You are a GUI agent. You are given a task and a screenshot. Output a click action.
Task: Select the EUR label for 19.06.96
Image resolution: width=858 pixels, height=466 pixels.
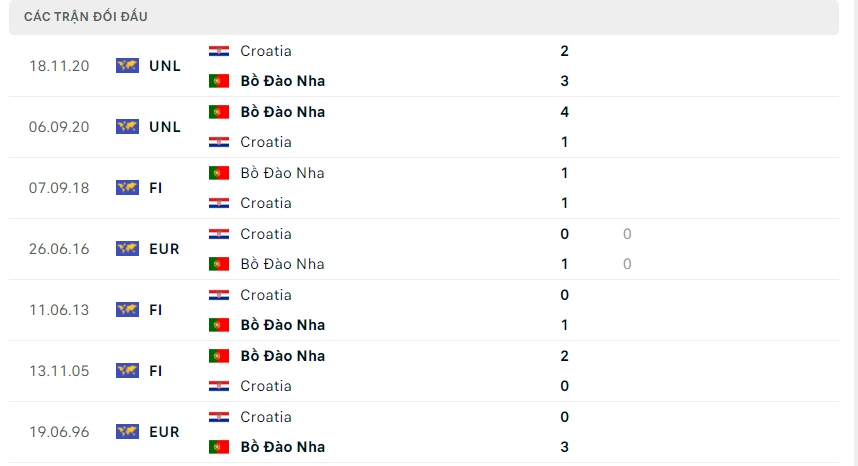pos(164,432)
